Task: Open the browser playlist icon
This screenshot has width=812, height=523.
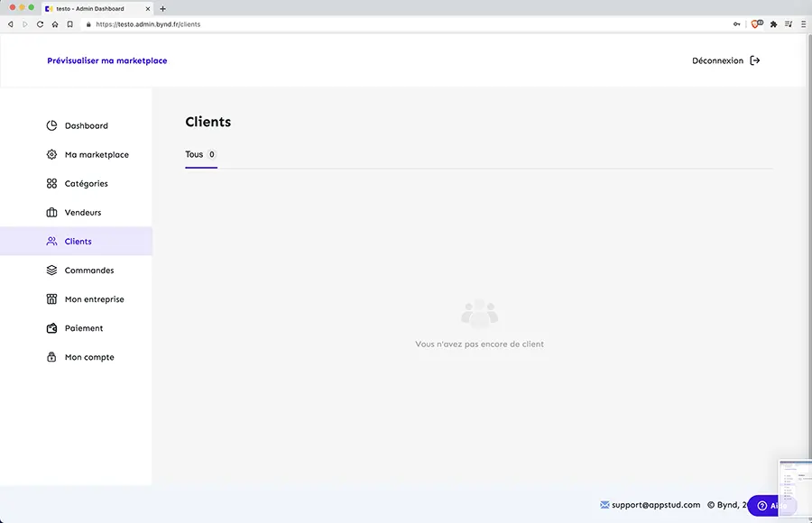Action: pos(789,24)
